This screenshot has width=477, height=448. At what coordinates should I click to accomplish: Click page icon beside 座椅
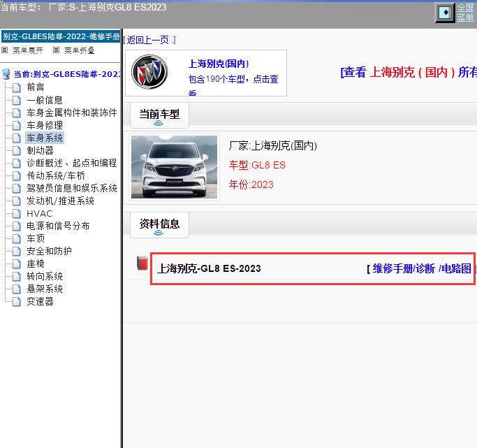click(x=17, y=264)
